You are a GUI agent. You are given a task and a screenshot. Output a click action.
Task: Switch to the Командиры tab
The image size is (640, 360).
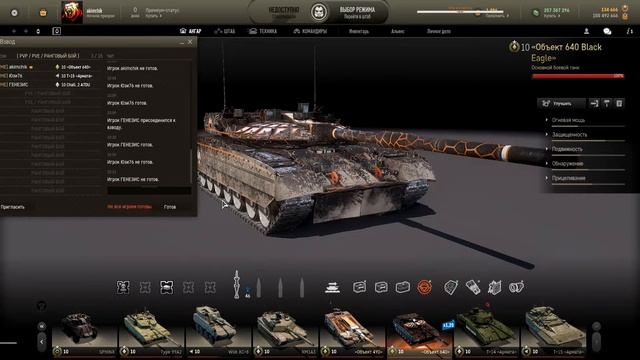310,31
